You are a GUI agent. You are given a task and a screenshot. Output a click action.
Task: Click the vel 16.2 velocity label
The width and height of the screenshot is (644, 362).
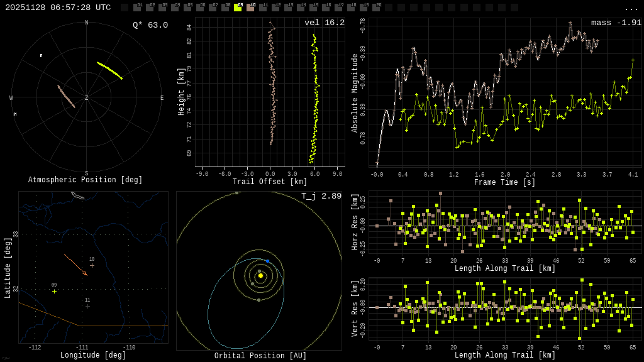click(x=324, y=23)
